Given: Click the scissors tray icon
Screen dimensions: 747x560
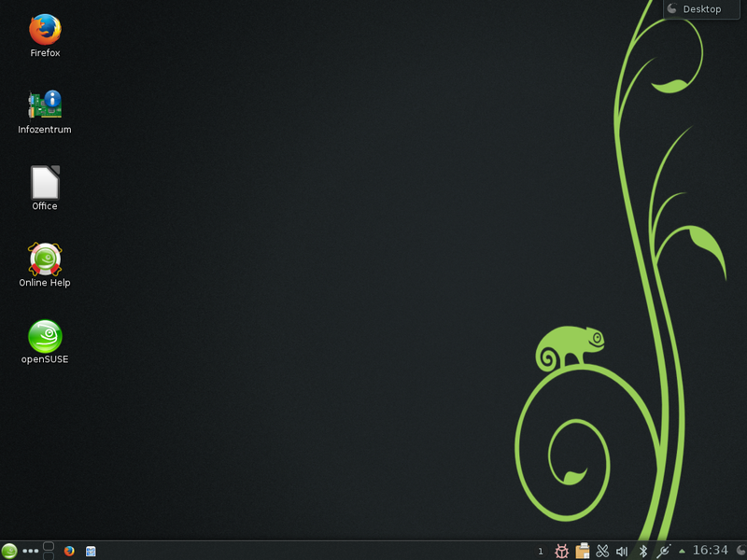Looking at the screenshot, I should 602,551.
